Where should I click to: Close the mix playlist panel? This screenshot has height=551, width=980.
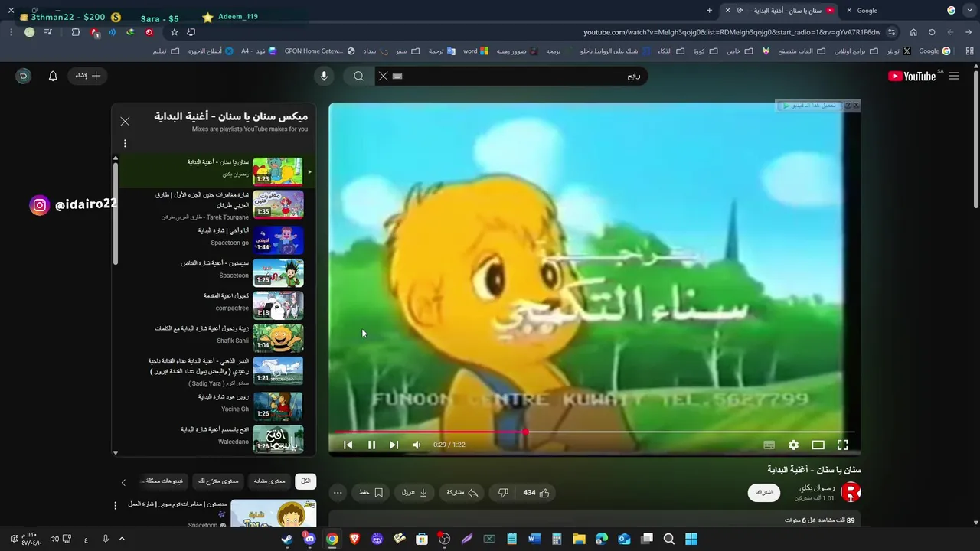125,121
